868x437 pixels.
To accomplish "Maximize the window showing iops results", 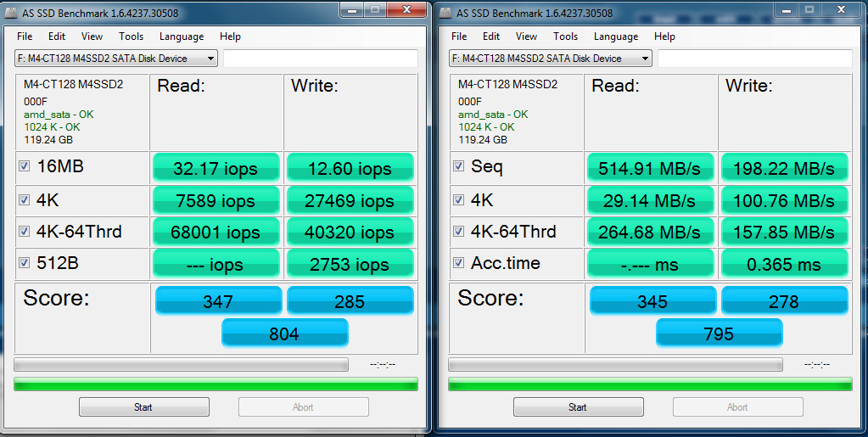I will click(x=375, y=9).
